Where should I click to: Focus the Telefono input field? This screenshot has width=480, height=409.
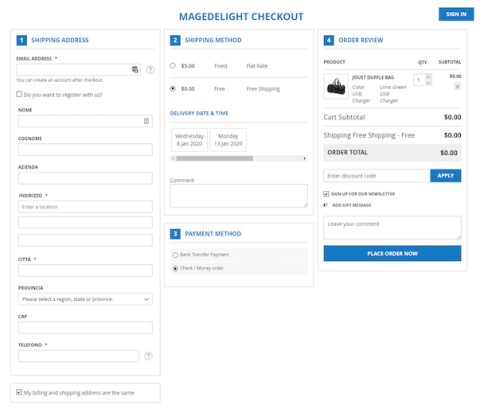coord(78,356)
